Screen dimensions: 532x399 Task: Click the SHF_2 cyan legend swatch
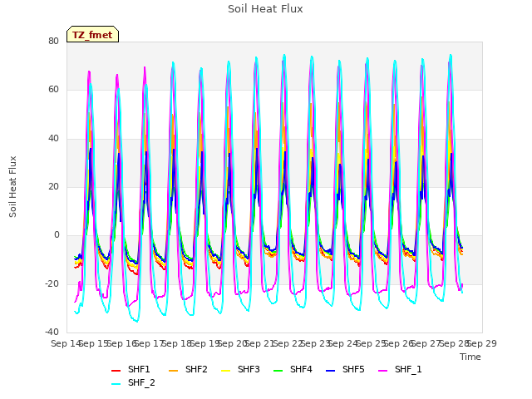pyautogui.click(x=116, y=384)
